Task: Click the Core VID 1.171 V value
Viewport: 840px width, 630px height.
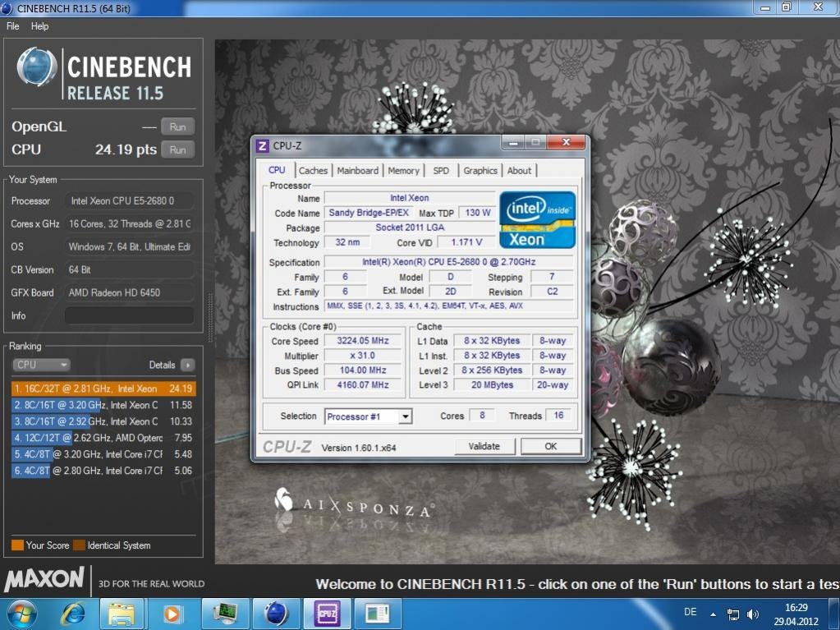Action: click(x=466, y=242)
